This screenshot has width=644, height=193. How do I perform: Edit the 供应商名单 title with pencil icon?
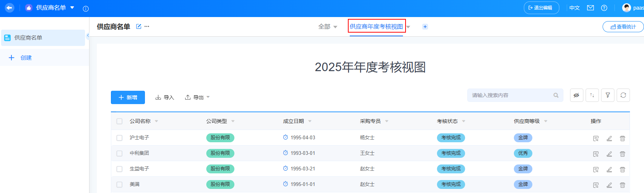point(139,26)
